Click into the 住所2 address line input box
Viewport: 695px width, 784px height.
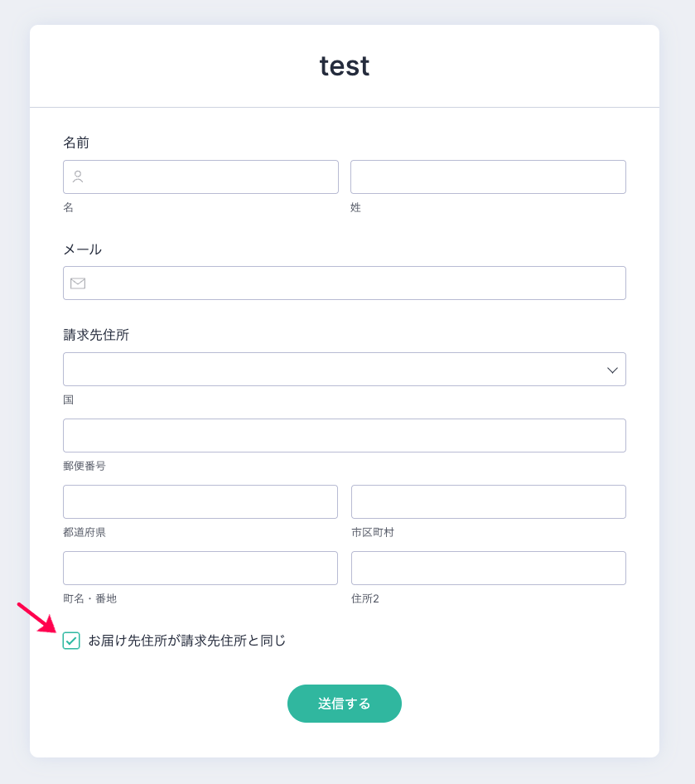tap(488, 569)
